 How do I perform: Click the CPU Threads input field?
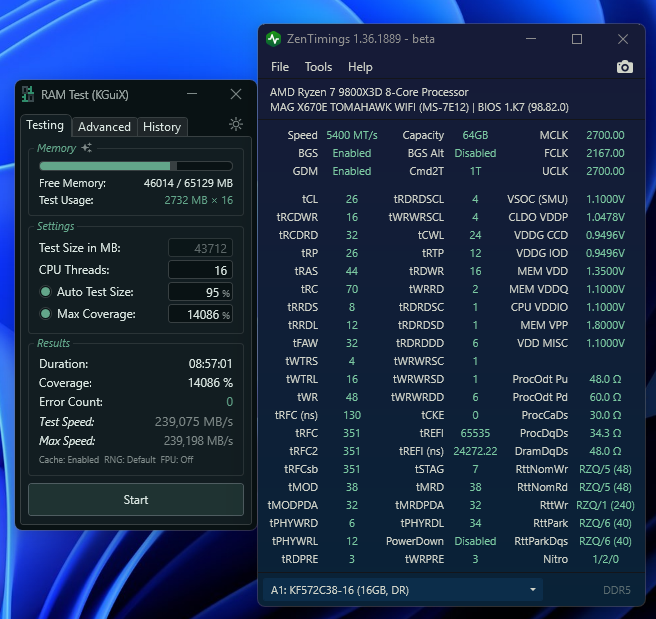(x=200, y=270)
